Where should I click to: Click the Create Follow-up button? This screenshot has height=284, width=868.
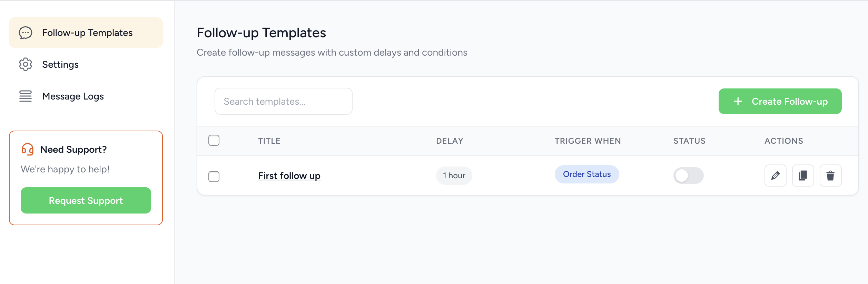click(x=780, y=101)
